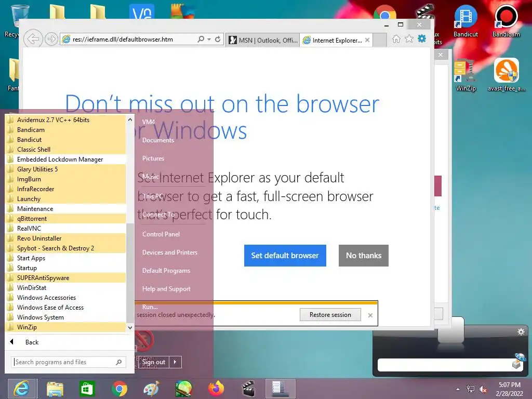The image size is (532, 399).
Task: Open the qBittorrent folder
Action: pos(66,219)
